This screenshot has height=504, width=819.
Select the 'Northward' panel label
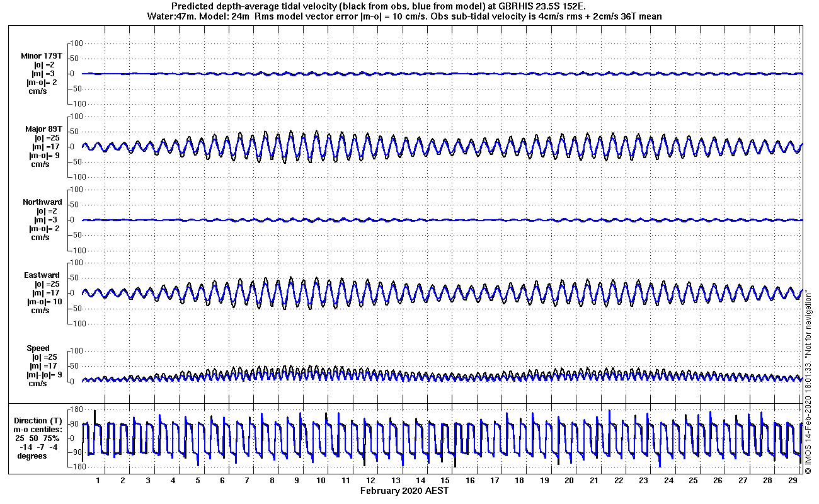tap(42, 202)
